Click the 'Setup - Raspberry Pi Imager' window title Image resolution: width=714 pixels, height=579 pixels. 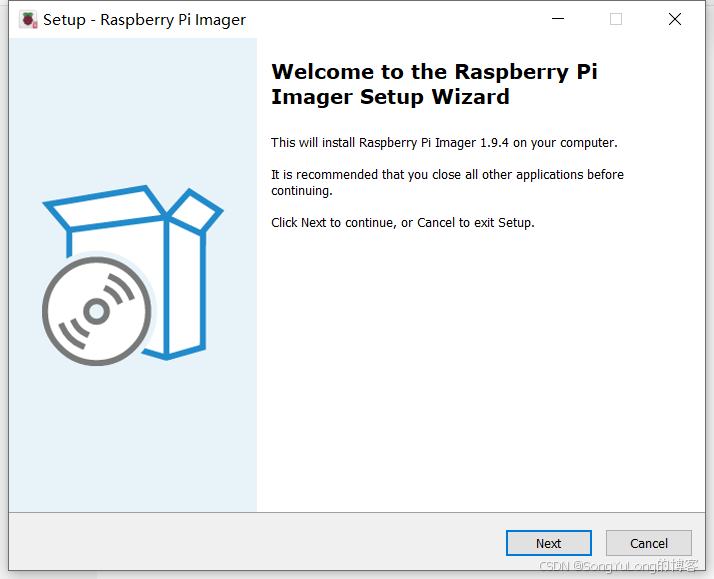point(144,20)
